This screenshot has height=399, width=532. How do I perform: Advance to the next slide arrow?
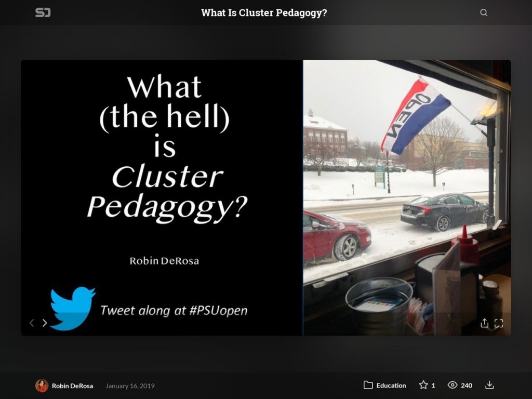click(x=45, y=323)
